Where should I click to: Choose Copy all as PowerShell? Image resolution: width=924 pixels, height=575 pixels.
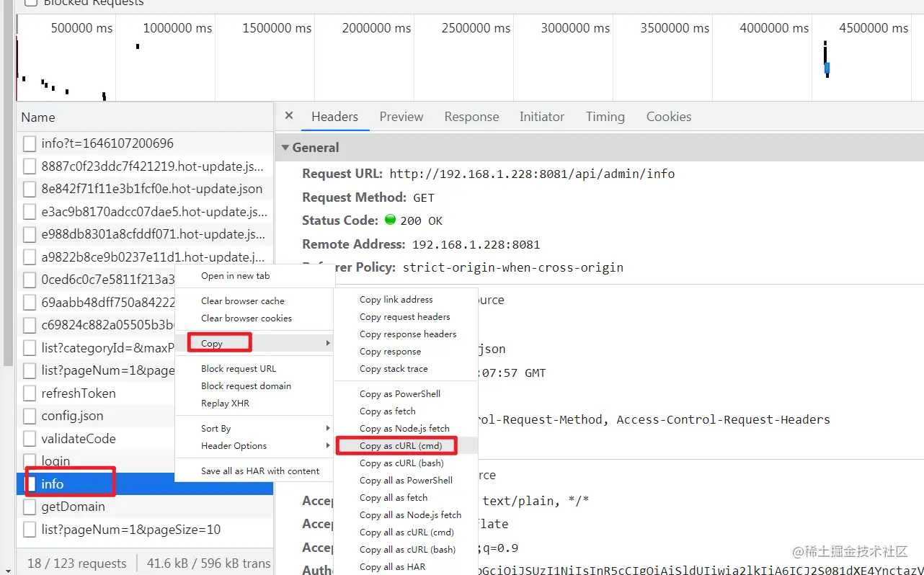click(x=406, y=481)
